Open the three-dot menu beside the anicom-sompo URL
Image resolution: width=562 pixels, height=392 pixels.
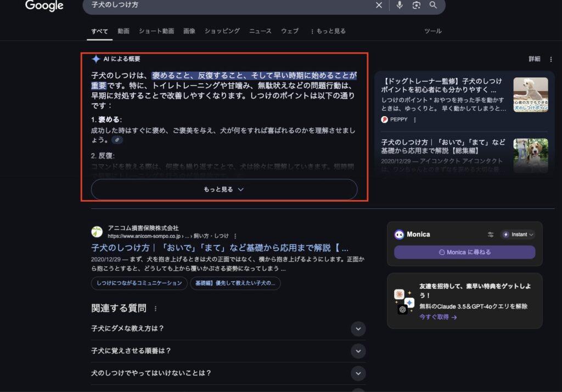pos(235,236)
